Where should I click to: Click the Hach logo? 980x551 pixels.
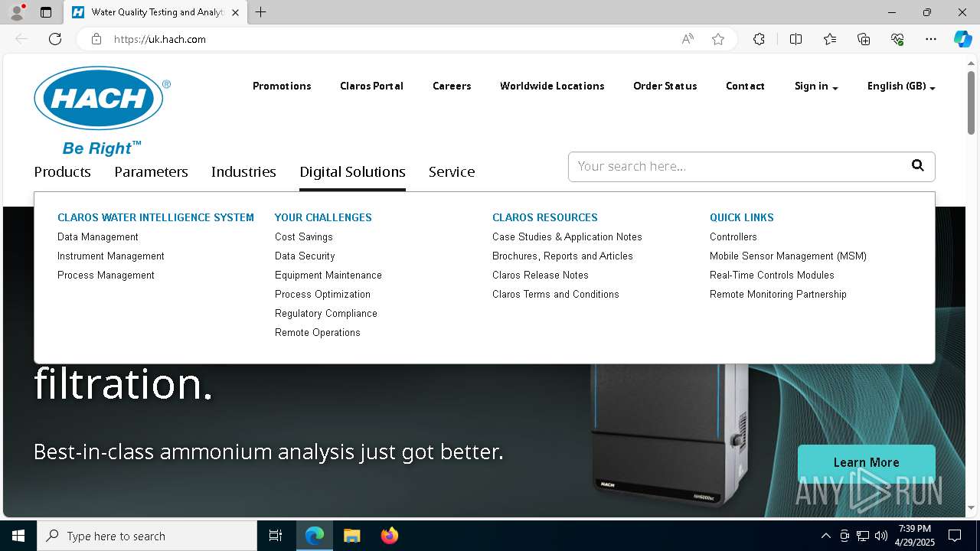102,110
